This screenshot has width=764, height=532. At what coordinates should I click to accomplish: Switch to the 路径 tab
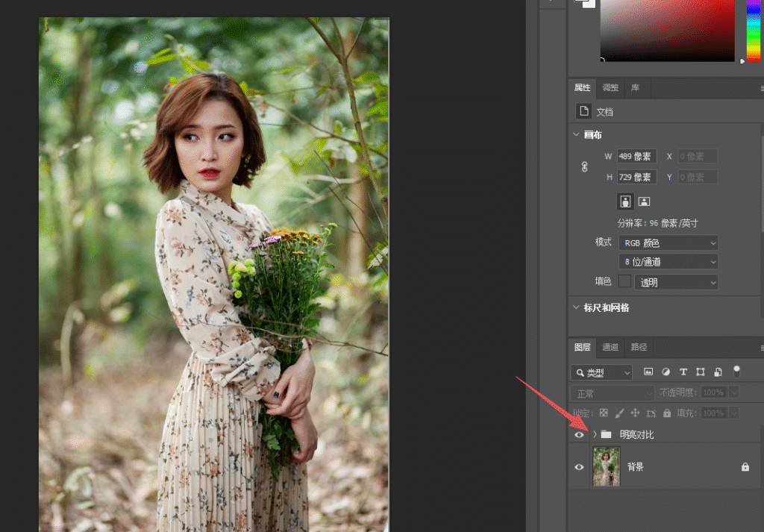click(x=639, y=347)
